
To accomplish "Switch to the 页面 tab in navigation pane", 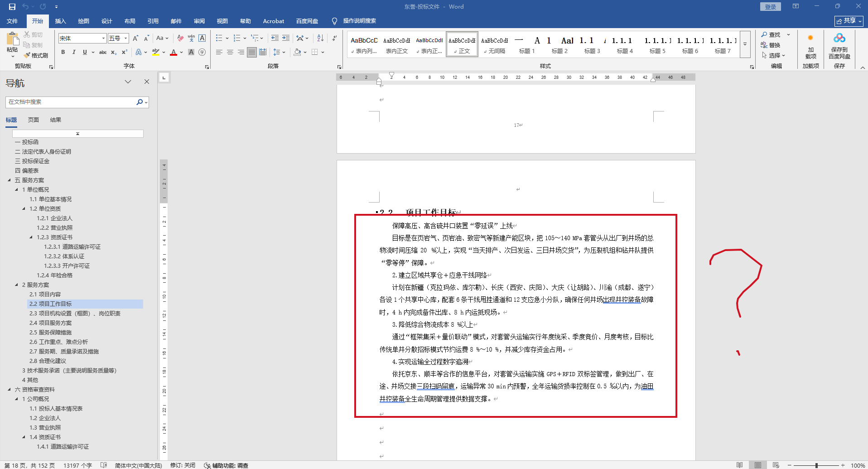I will (33, 120).
